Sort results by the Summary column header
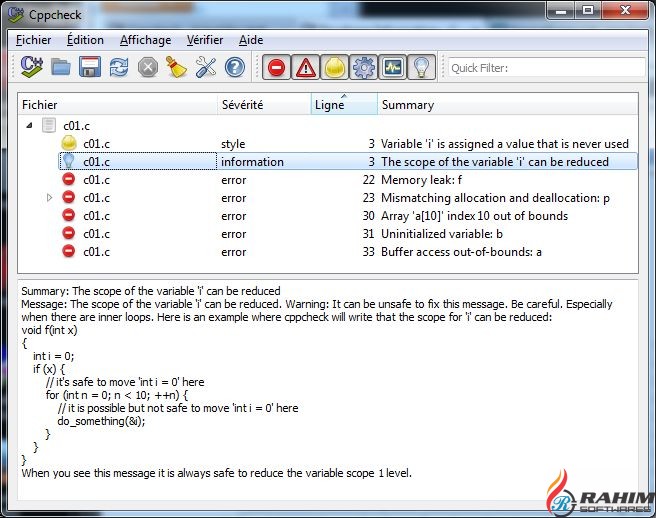 coord(507,105)
